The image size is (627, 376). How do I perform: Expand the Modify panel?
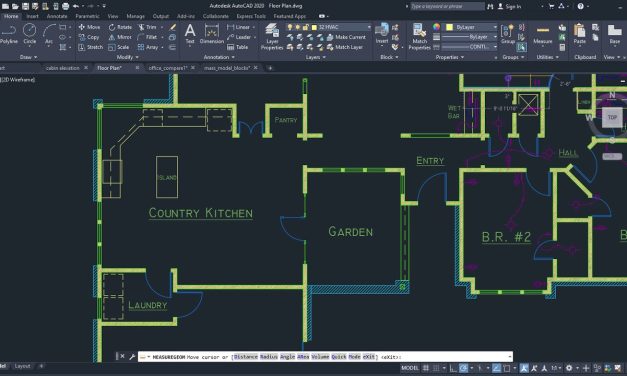[x=128, y=57]
